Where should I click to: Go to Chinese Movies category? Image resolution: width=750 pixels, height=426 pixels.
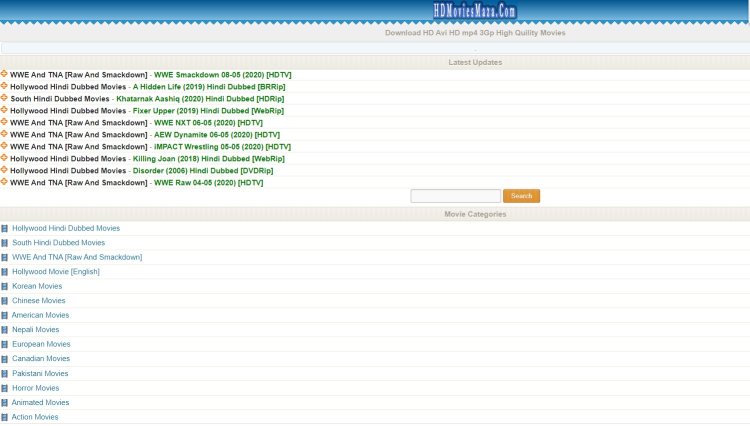pos(39,301)
